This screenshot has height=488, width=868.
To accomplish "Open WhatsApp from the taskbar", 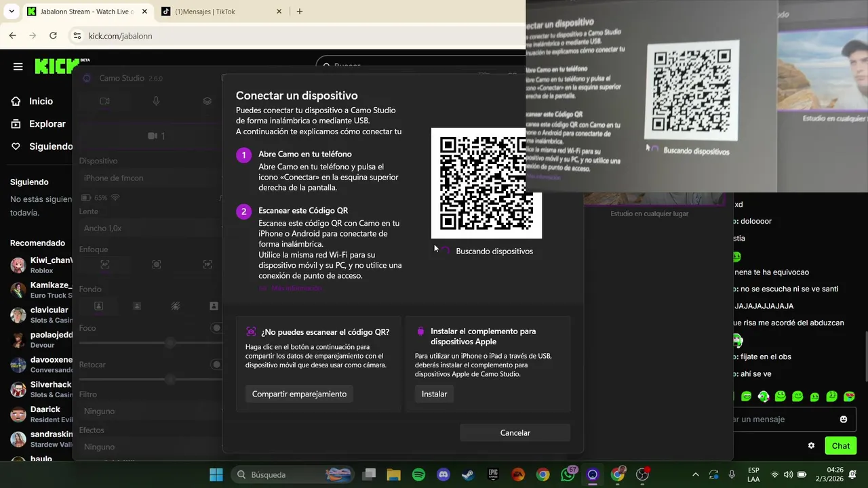I will click(568, 474).
